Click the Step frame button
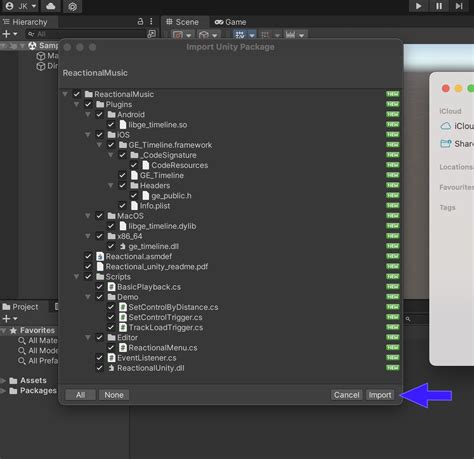The height and width of the screenshot is (459, 474). (459, 6)
